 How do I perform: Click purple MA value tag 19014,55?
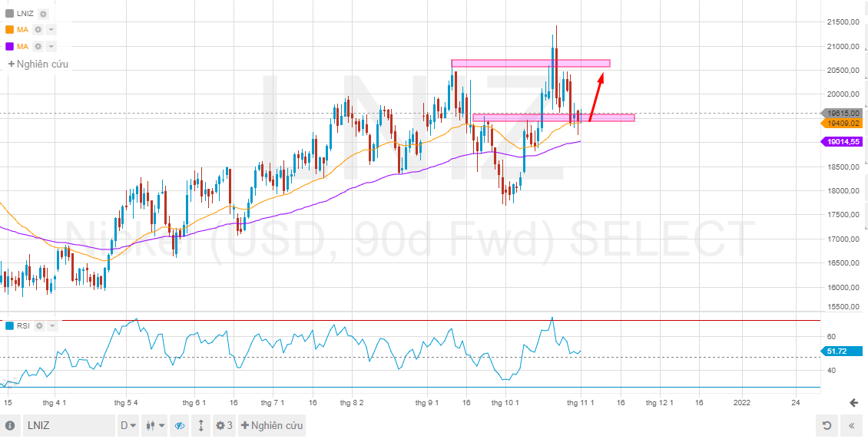tap(841, 142)
